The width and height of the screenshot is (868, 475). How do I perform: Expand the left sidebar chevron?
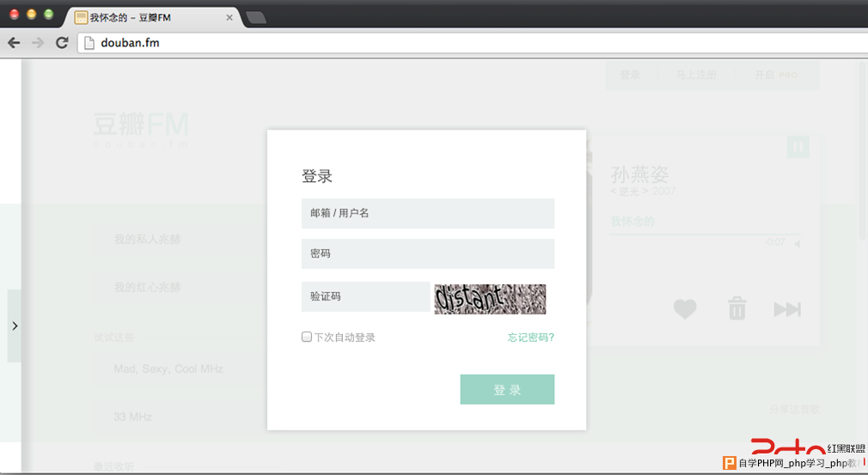point(15,326)
